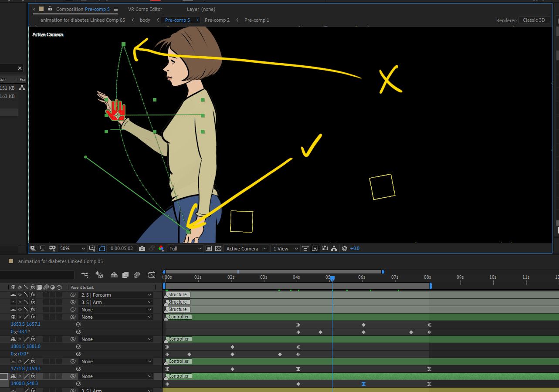The width and height of the screenshot is (559, 392).
Task: Click the +0.0 exposure adjustment control
Action: [354, 248]
